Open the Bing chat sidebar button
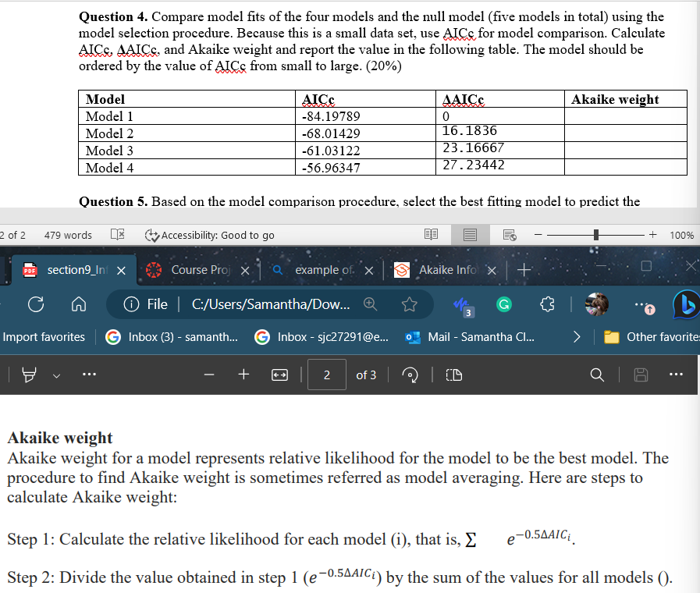 click(x=686, y=304)
